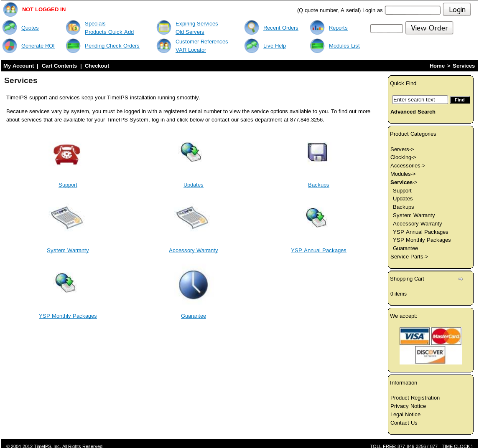
Task: Click the globe download icon above Updates
Action: tap(191, 152)
